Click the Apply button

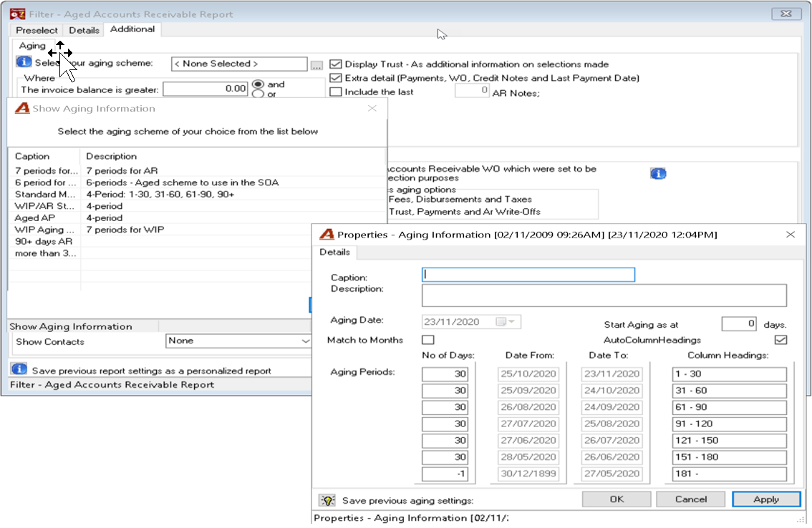(766, 499)
